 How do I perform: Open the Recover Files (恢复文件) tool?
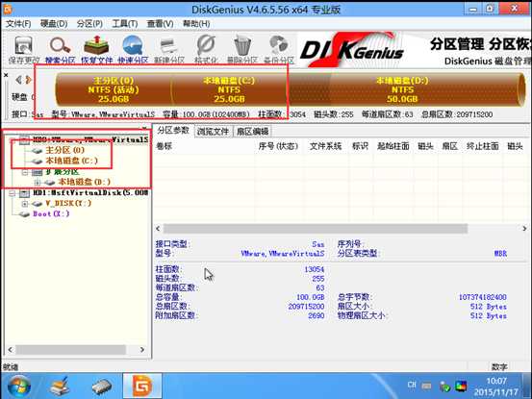pyautogui.click(x=96, y=49)
